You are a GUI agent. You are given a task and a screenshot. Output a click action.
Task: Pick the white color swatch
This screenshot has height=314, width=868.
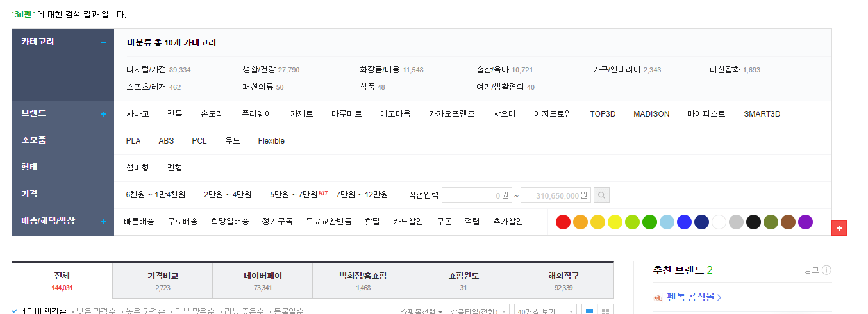[719, 222]
